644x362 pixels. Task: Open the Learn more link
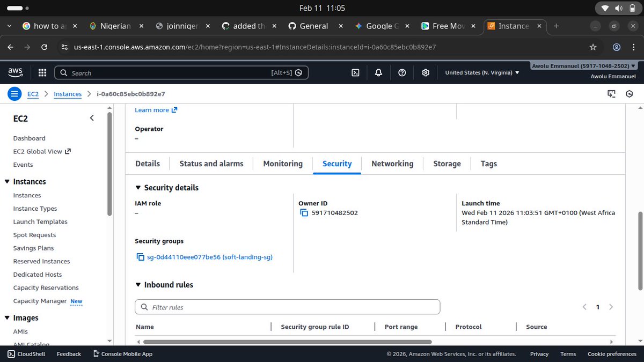click(x=156, y=110)
